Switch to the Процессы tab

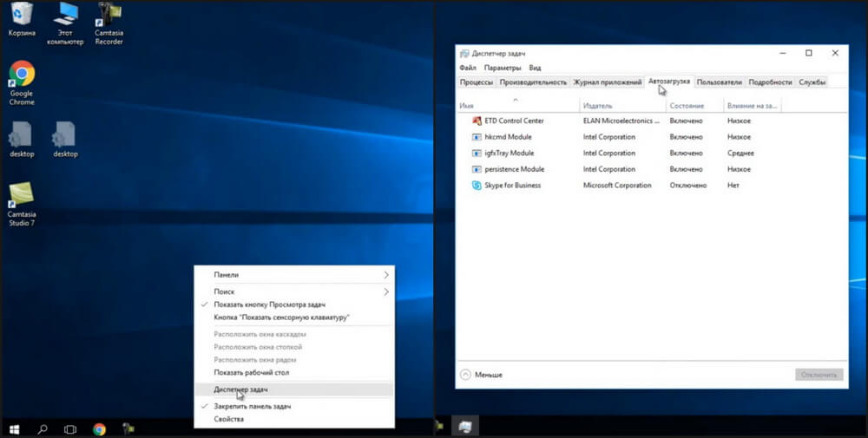(477, 82)
